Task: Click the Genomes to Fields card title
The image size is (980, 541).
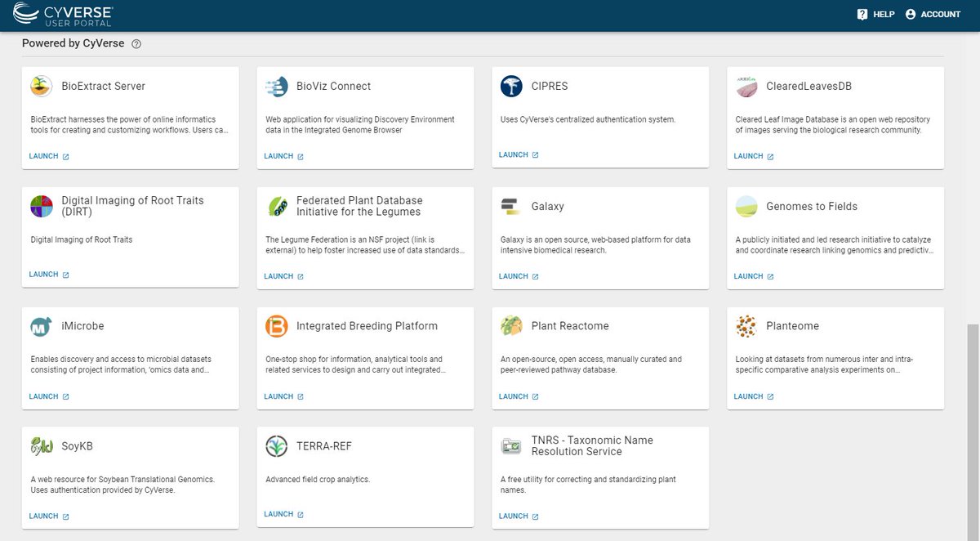Action: coord(812,206)
